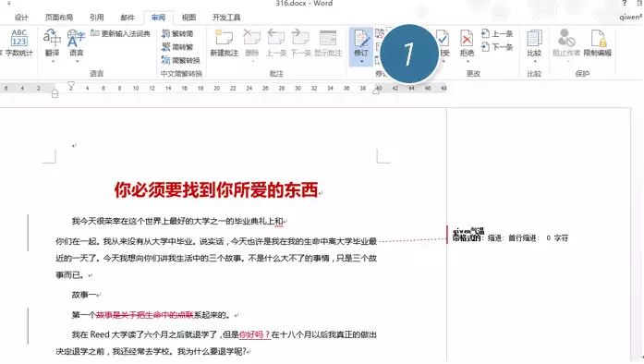The width and height of the screenshot is (644, 364).
Task: Click the line starting 决定退学之前
Action: click(151, 351)
